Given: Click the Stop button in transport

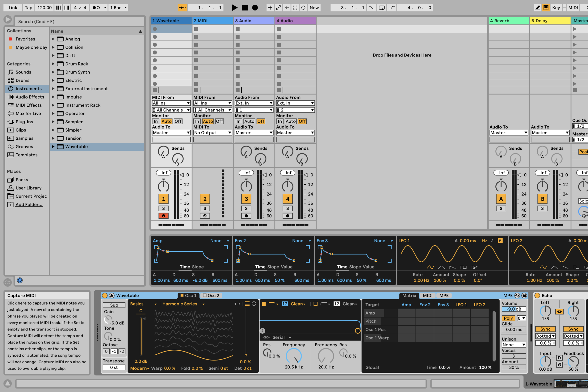Looking at the screenshot, I should tap(245, 8).
